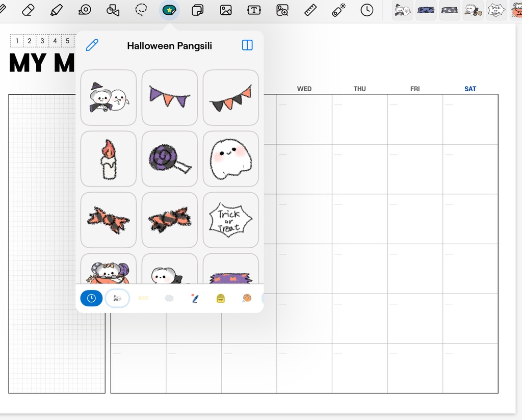Switch to the Halloween collection tab
522x420 pixels.
(117, 298)
